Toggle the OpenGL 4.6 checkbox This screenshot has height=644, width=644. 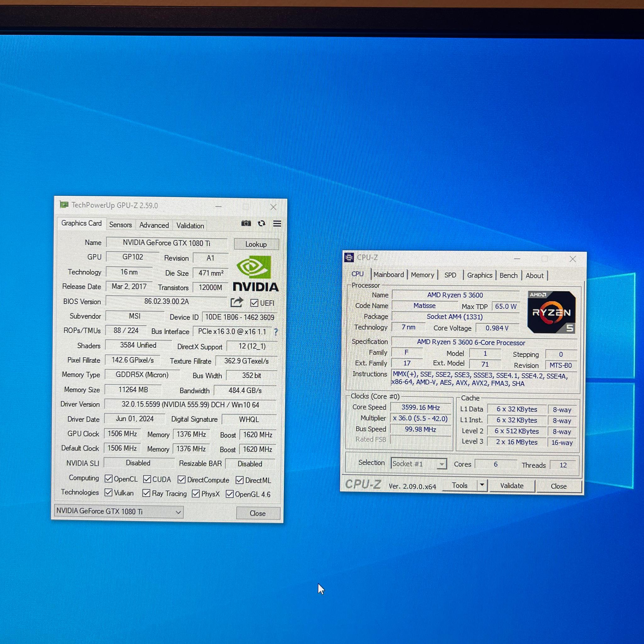[230, 494]
